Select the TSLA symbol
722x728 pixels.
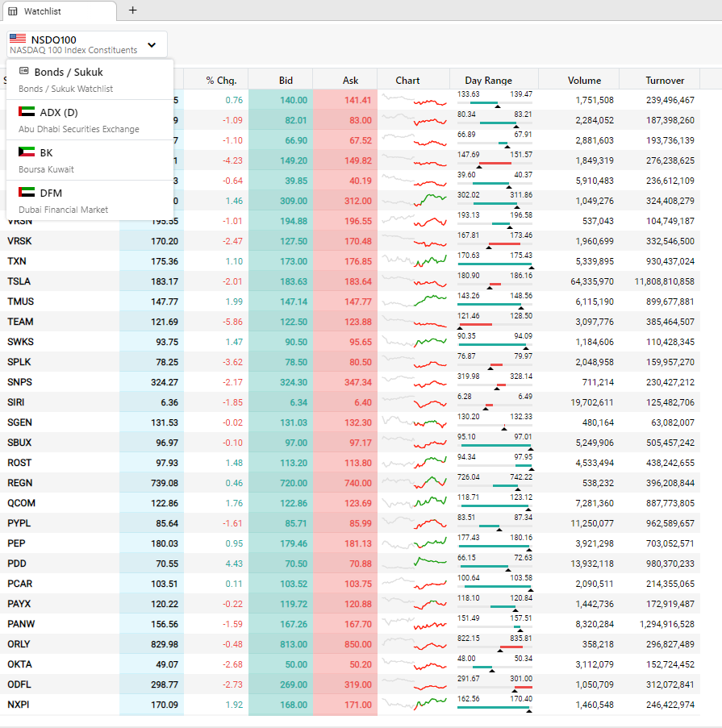19,281
